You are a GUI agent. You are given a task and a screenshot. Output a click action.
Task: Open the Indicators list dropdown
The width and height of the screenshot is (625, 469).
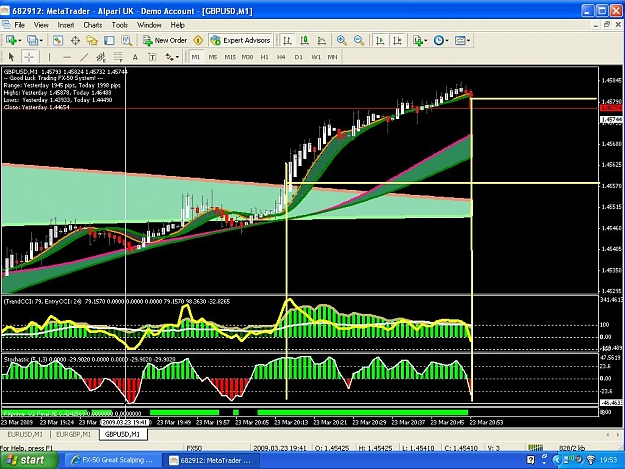click(420, 40)
